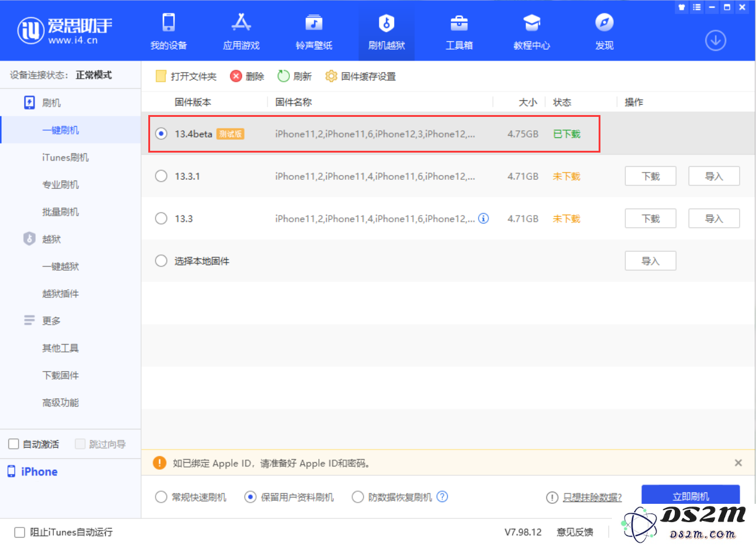
Task: Open the 应用游戏 apps tab
Action: pos(241,31)
